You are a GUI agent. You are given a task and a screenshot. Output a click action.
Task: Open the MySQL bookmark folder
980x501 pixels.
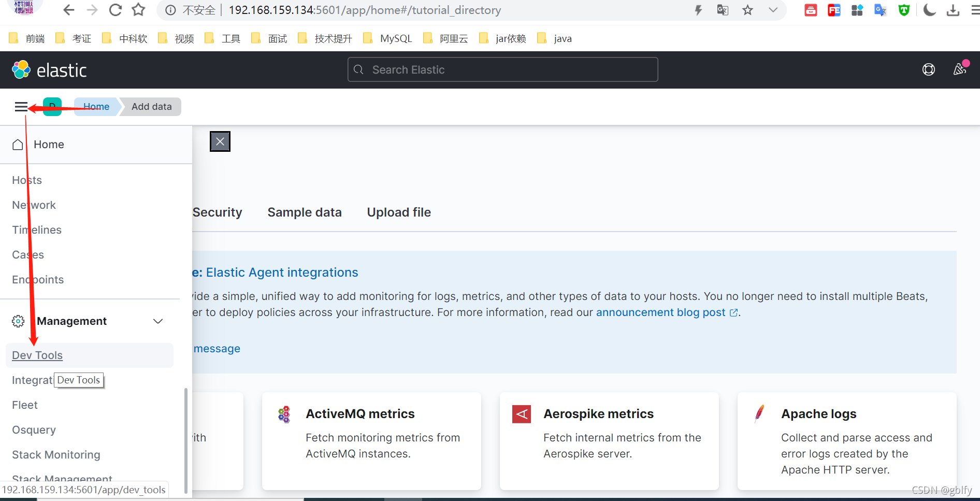387,38
